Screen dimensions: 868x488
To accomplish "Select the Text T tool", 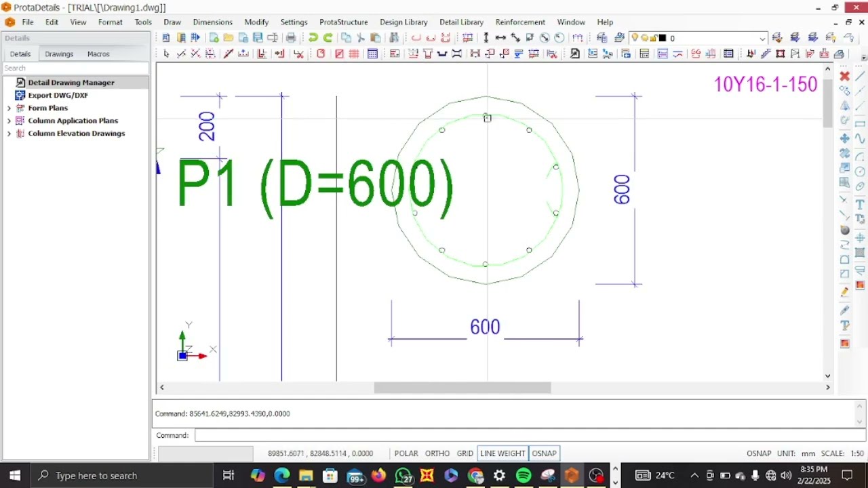I will click(x=860, y=205).
